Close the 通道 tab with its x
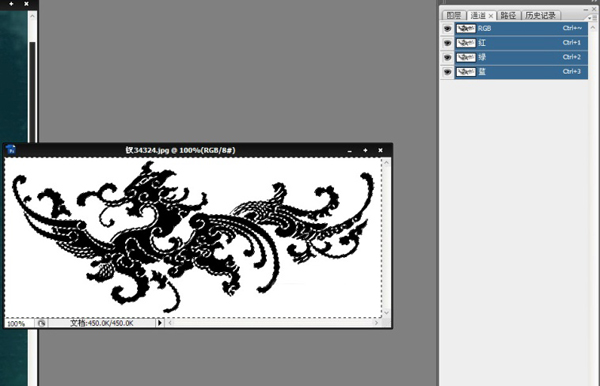 (x=491, y=16)
